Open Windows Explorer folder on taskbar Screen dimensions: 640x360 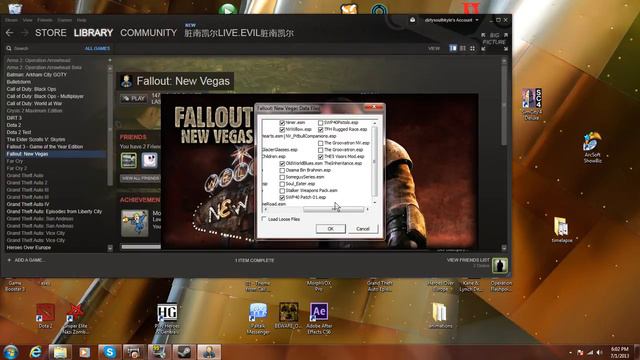click(x=60, y=352)
